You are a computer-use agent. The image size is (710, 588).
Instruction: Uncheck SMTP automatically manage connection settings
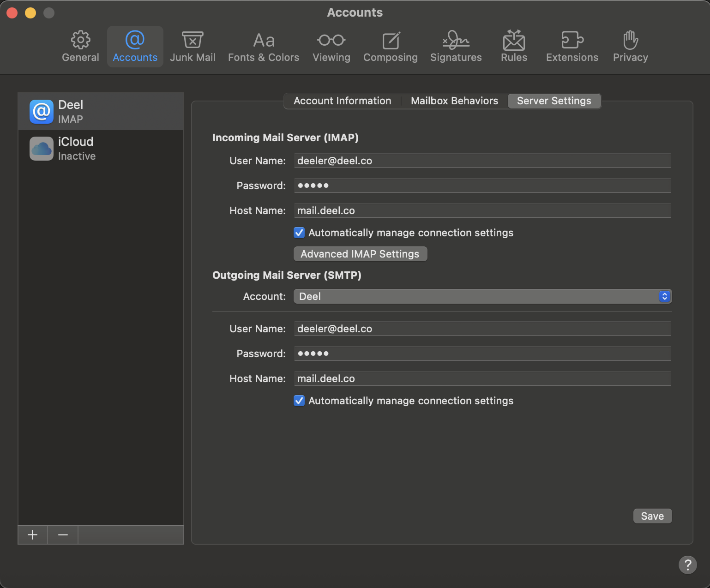[x=299, y=401]
